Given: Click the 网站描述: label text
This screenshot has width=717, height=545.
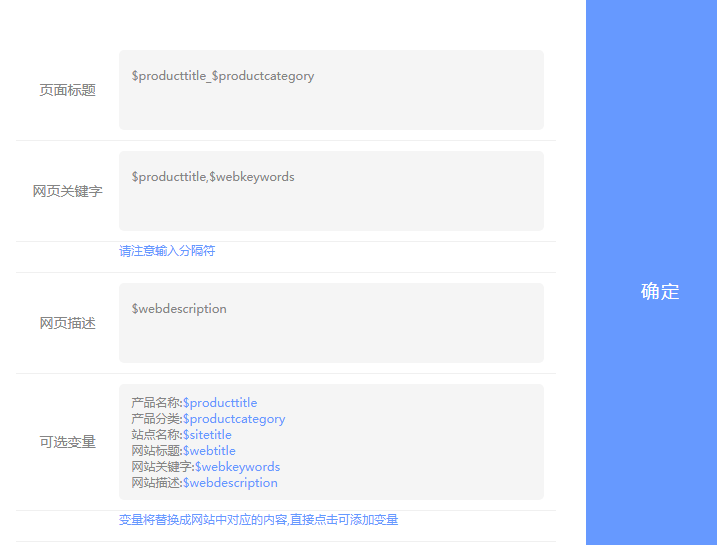Looking at the screenshot, I should tap(157, 483).
